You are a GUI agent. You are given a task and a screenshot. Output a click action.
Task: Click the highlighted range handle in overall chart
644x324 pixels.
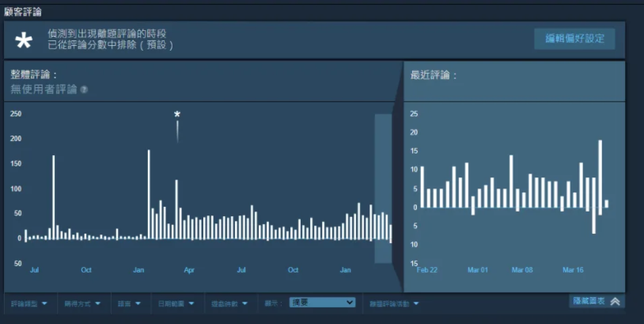coord(383,188)
